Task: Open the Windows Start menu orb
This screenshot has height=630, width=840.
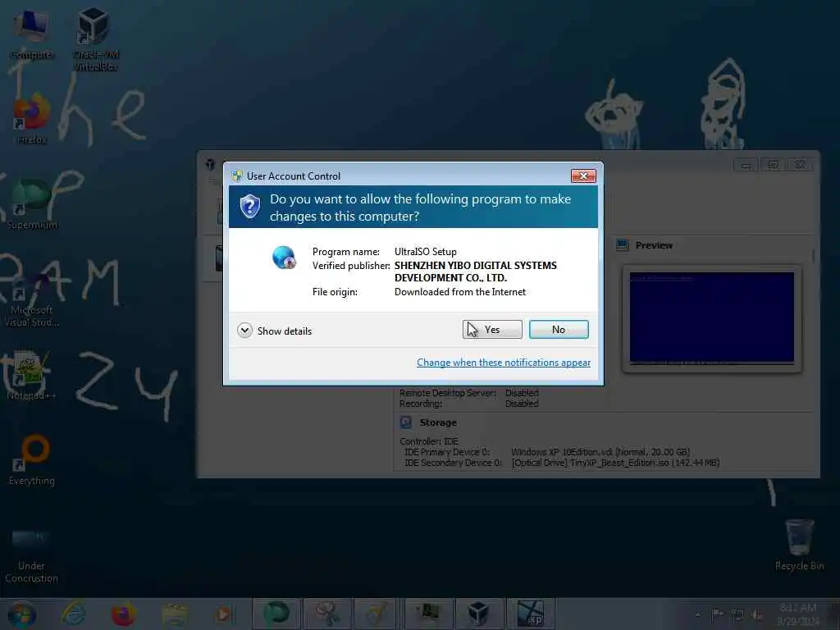Action: tap(21, 614)
